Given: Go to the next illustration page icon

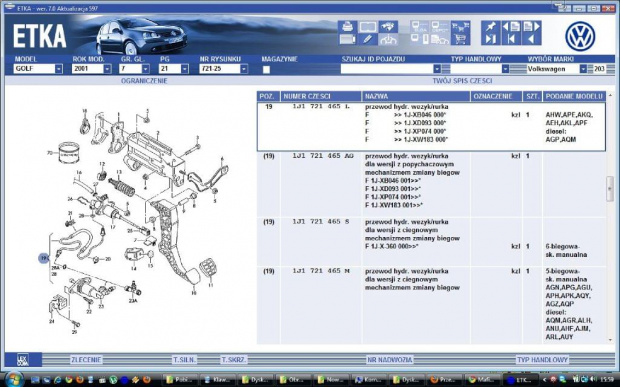Looking at the screenshot, I should click(x=531, y=27).
